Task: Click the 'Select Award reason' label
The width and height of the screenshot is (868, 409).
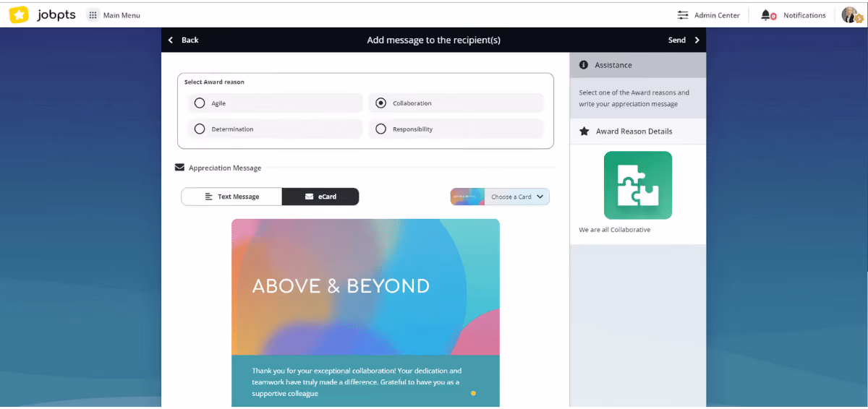Action: click(x=214, y=82)
